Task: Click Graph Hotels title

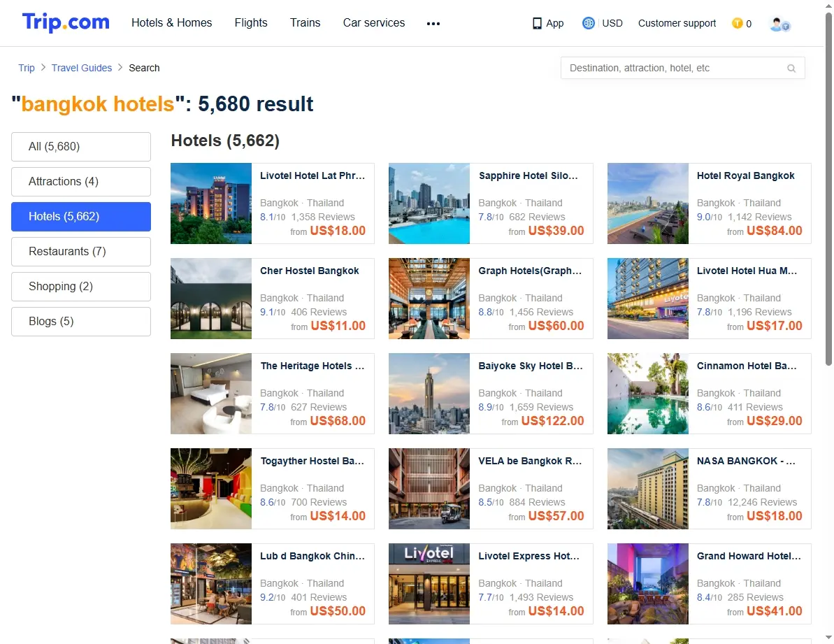Action: point(531,271)
